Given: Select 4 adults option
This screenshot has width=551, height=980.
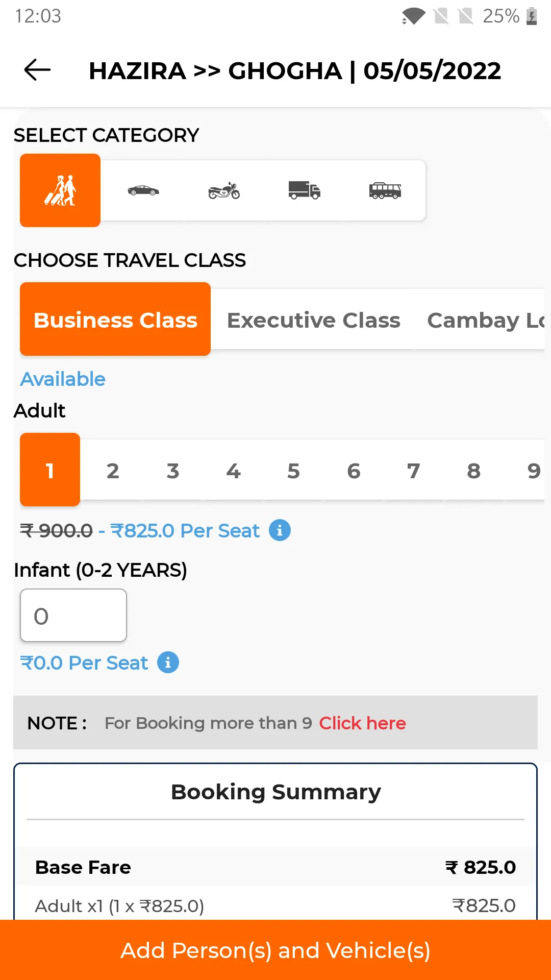Looking at the screenshot, I should pos(233,470).
